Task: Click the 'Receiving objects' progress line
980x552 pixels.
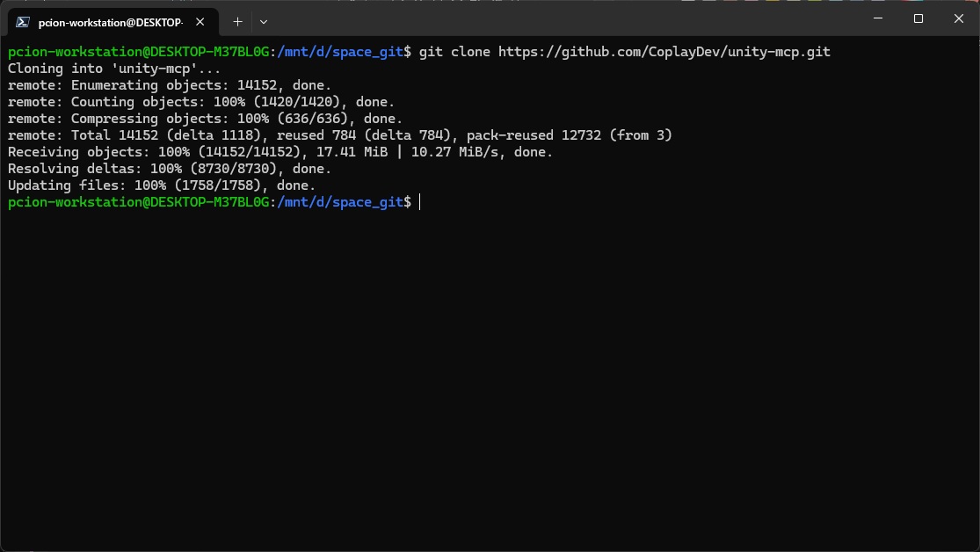Action: click(x=279, y=152)
